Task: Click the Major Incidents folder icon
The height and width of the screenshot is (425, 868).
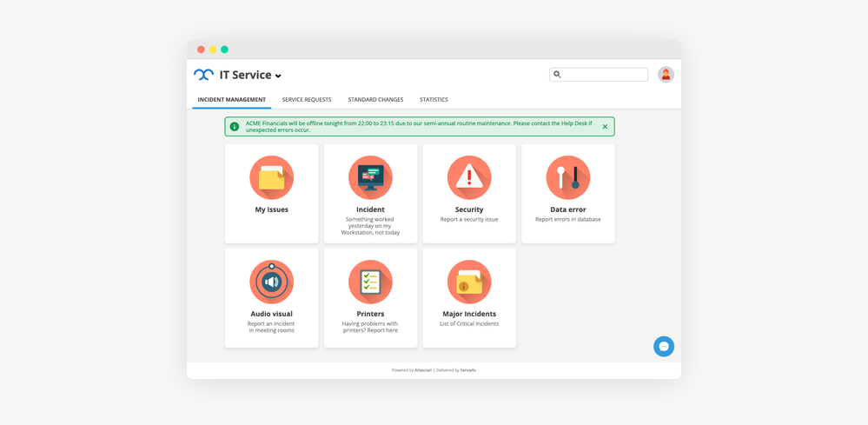Action: point(469,282)
